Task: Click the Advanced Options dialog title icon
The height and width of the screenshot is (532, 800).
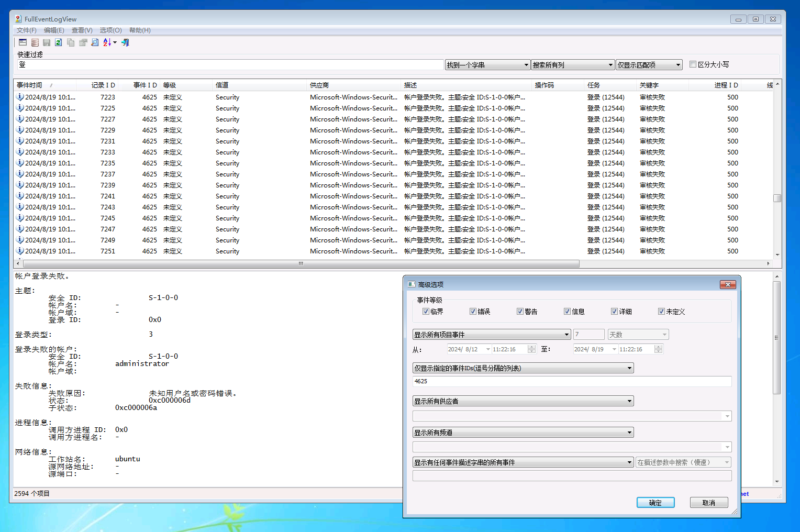Action: [x=412, y=284]
